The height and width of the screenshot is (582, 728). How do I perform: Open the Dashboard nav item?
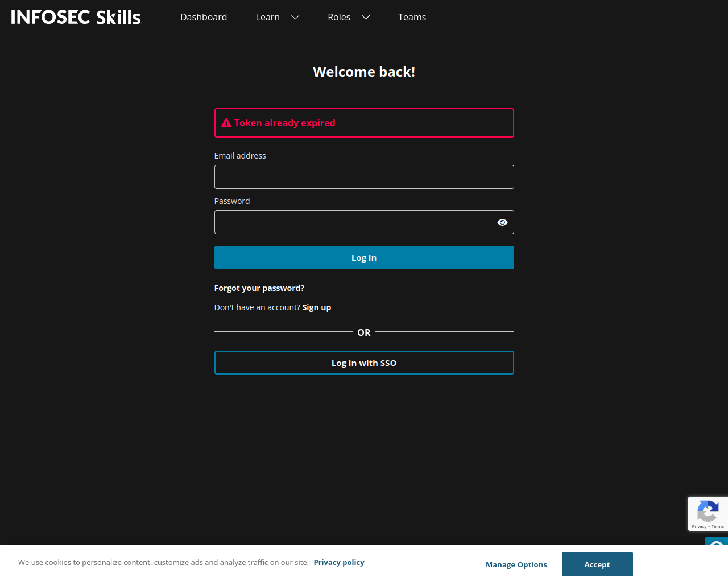[x=204, y=17]
